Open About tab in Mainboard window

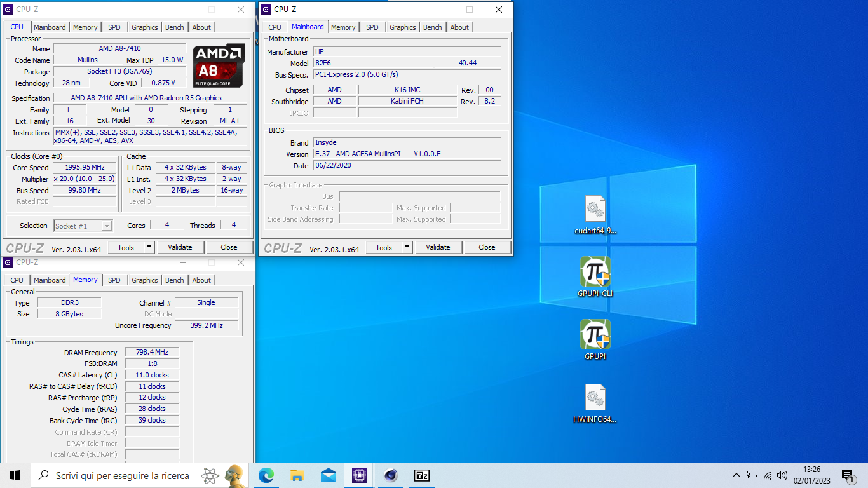459,27
